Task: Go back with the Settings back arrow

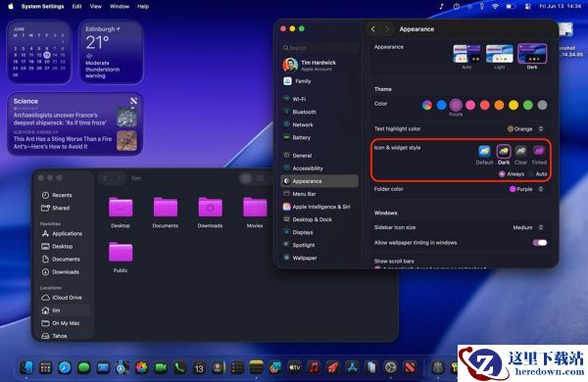Action: click(373, 29)
